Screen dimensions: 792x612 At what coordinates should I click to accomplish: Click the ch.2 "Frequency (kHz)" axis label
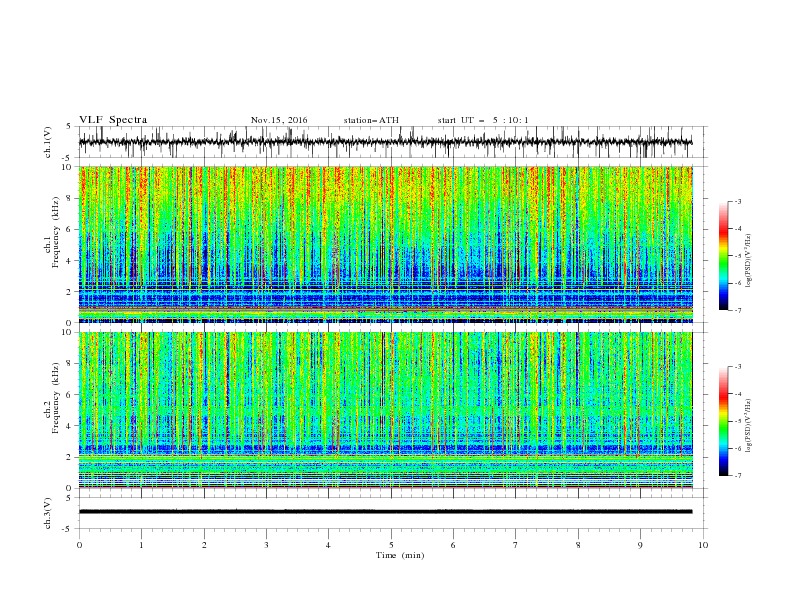pos(56,398)
